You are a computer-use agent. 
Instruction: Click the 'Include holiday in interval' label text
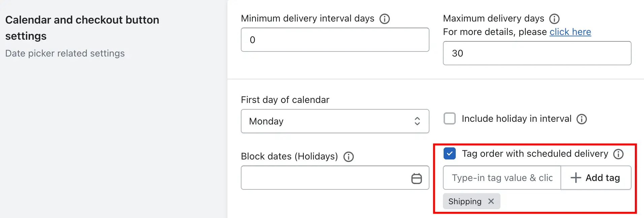coord(516,119)
